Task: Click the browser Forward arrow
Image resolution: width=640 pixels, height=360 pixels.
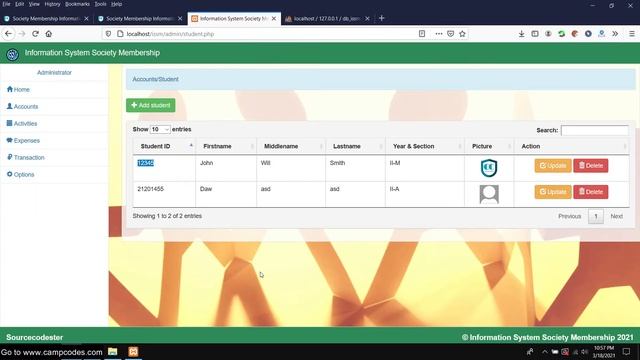Action: click(22, 34)
